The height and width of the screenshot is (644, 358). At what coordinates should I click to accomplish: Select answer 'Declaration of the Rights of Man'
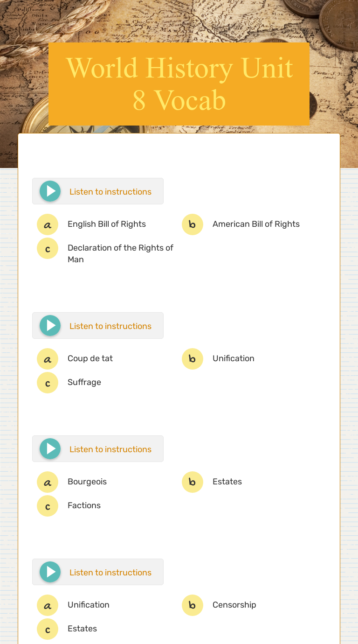click(x=120, y=253)
